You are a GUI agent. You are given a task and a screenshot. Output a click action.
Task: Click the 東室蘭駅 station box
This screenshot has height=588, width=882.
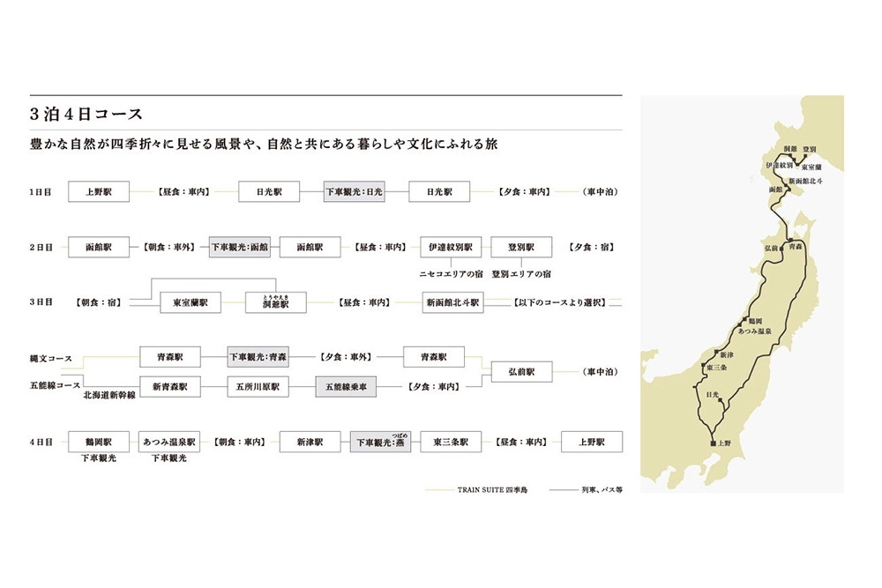(191, 302)
